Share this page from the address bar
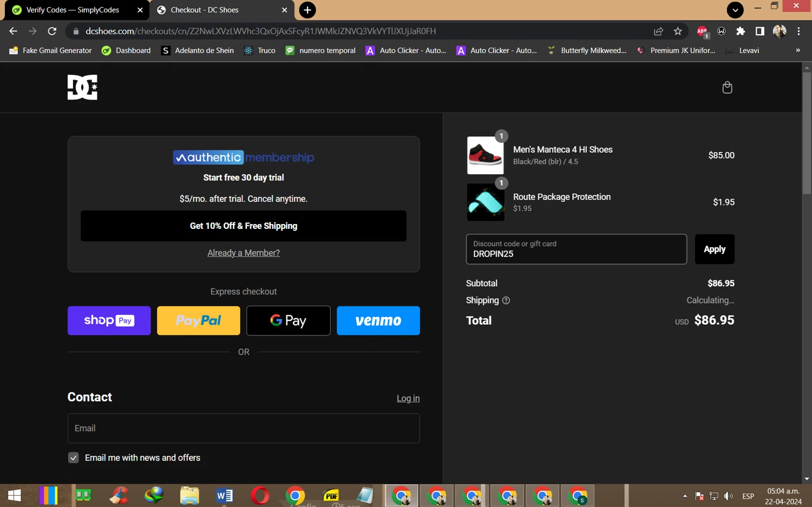The width and height of the screenshot is (812, 507). [658, 31]
